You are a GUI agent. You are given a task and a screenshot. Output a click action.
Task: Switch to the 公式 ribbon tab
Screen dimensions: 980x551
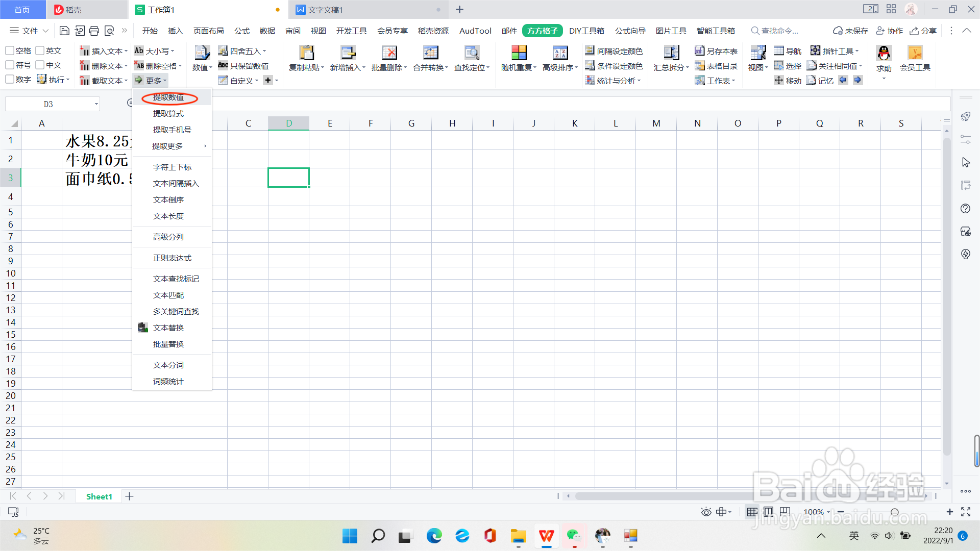pos(241,31)
